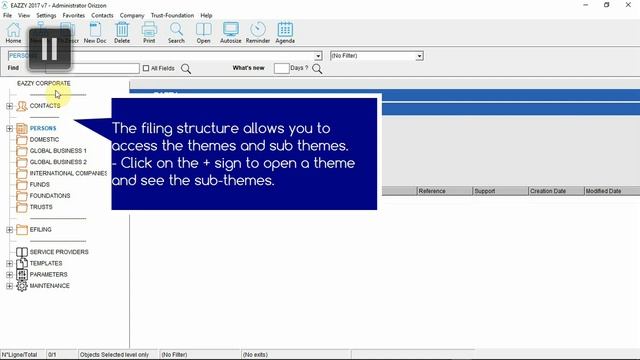Click the magnifier next to Days ?

click(x=317, y=69)
